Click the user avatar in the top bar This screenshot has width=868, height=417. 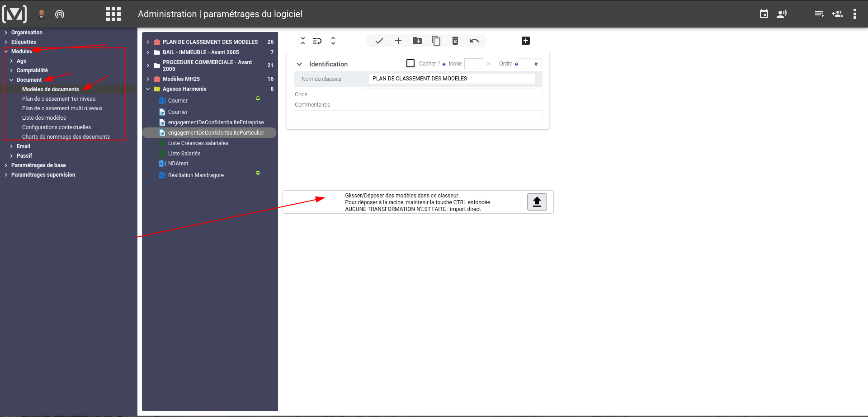(42, 14)
